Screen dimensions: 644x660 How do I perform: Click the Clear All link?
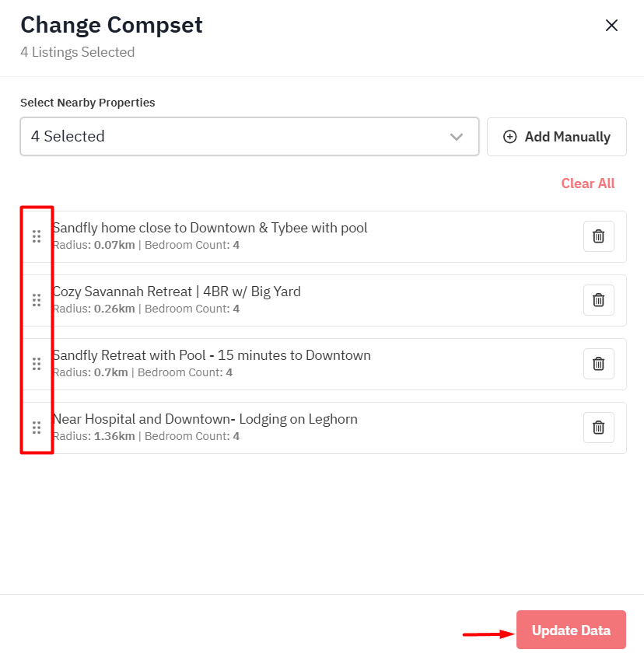click(587, 183)
